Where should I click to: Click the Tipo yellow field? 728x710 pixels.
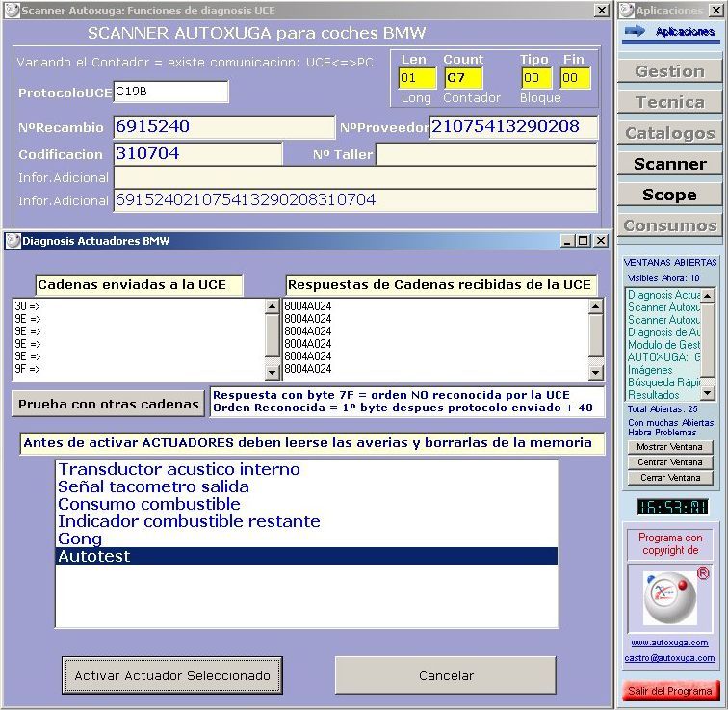(536, 77)
